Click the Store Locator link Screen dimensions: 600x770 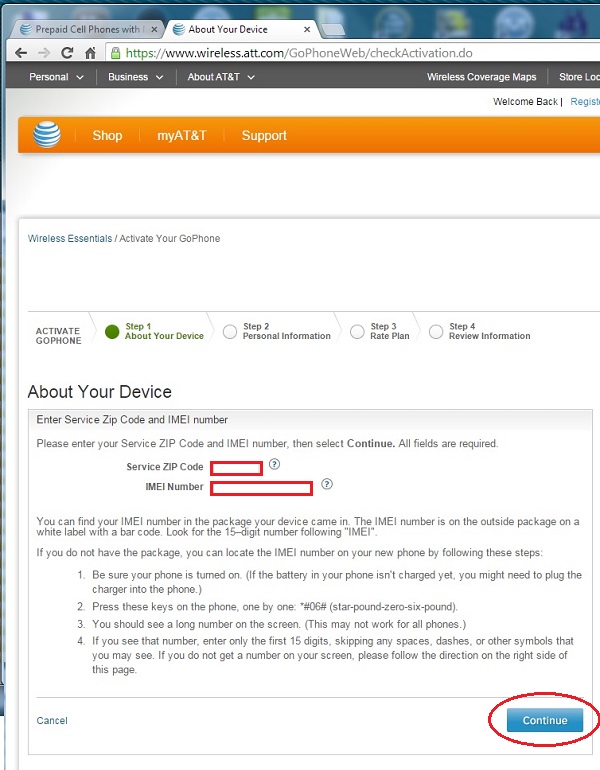click(x=579, y=77)
